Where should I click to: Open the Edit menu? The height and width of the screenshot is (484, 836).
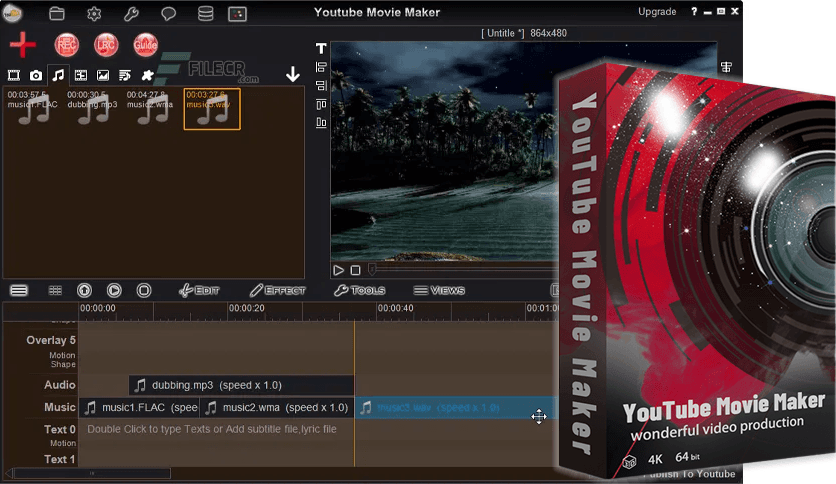pyautogui.click(x=199, y=291)
